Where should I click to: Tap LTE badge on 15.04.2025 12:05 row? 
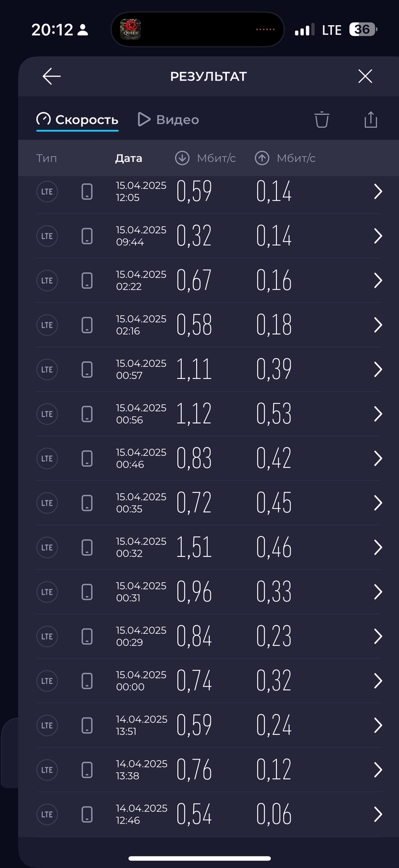click(x=47, y=192)
